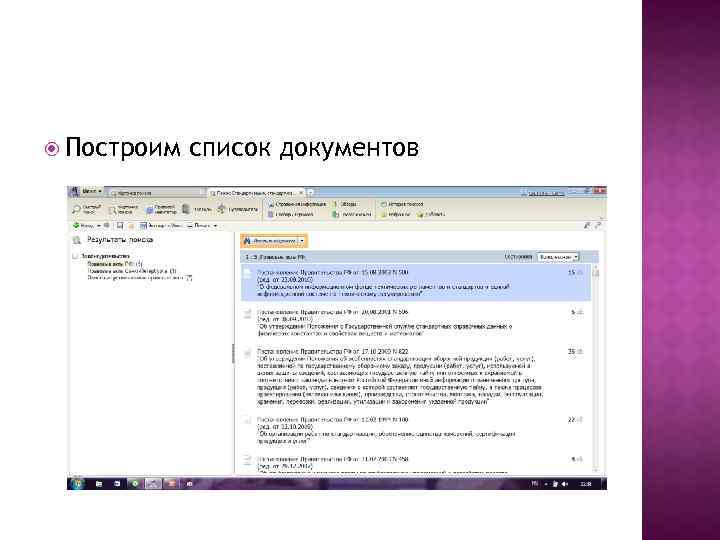Click the Результаты поиска panel heading
Image resolution: width=720 pixels, height=540 pixels.
(120, 240)
